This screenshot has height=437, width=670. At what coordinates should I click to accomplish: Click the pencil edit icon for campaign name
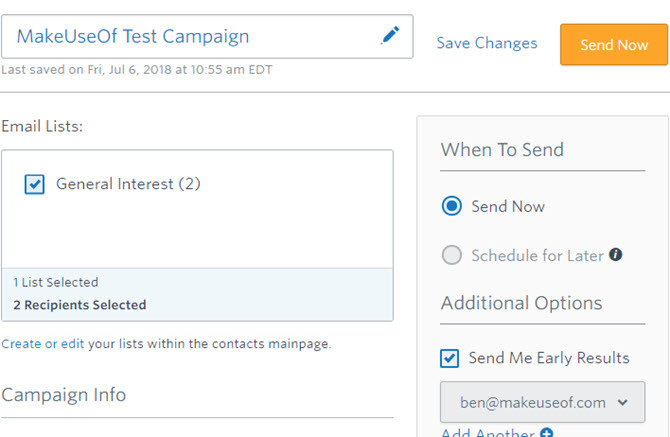390,35
